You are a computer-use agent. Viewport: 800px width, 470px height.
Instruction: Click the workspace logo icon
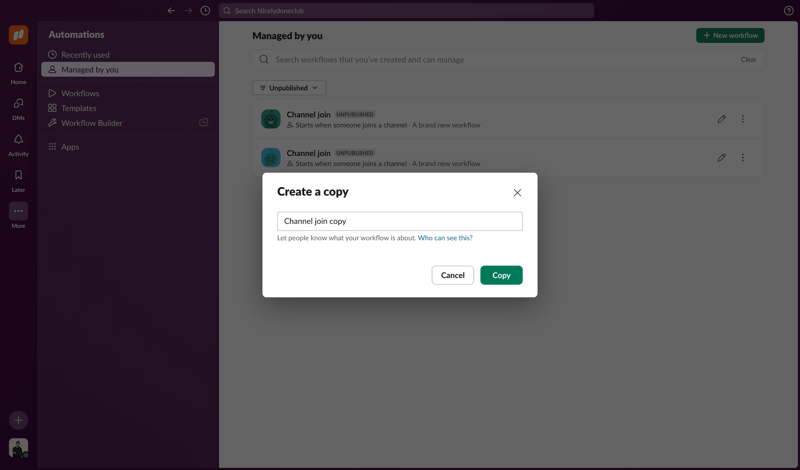coord(18,35)
